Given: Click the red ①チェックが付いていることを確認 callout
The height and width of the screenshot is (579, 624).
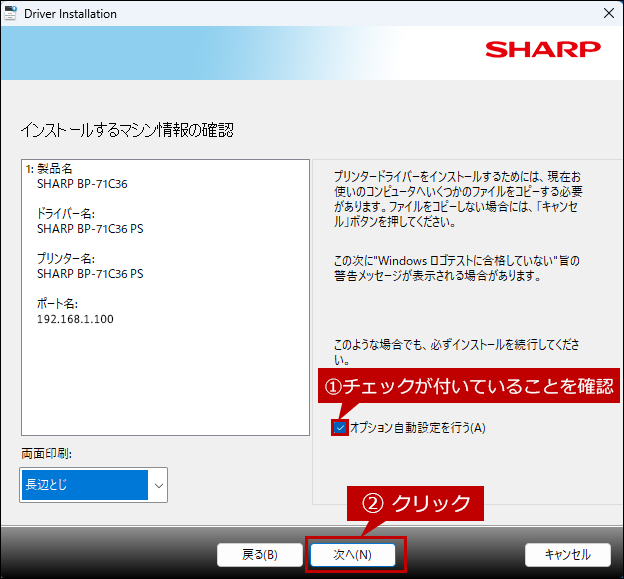Looking at the screenshot, I should point(466,386).
